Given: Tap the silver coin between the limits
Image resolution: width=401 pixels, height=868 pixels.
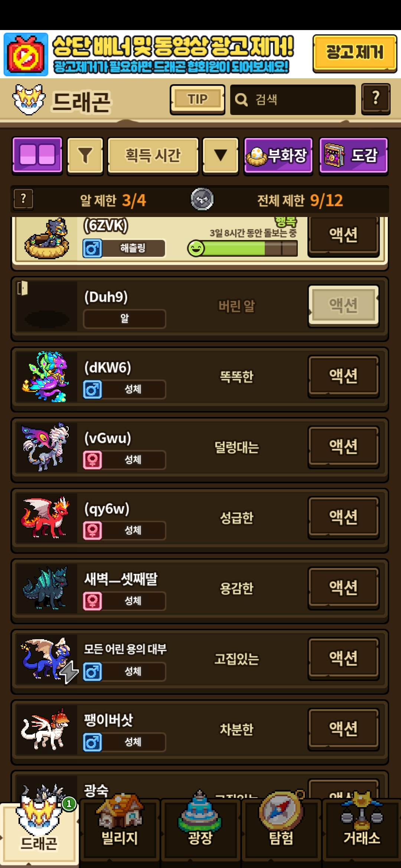Looking at the screenshot, I should pos(202,199).
